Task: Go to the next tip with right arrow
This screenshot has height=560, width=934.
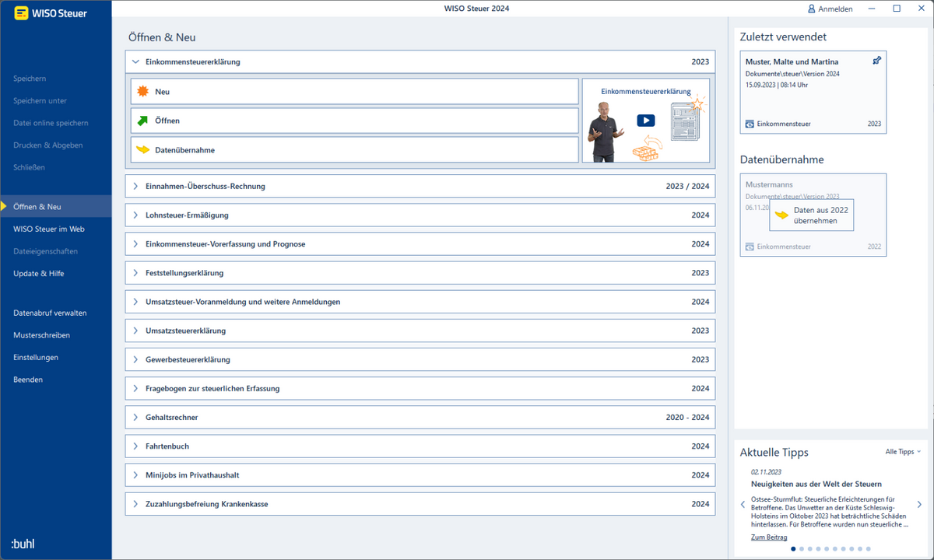Action: [x=919, y=505]
